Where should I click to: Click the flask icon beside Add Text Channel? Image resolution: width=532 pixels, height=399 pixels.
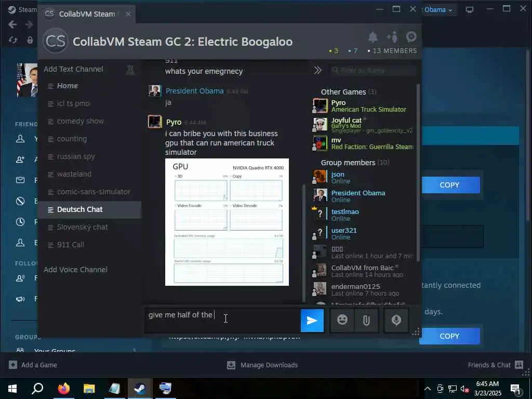tap(130, 70)
